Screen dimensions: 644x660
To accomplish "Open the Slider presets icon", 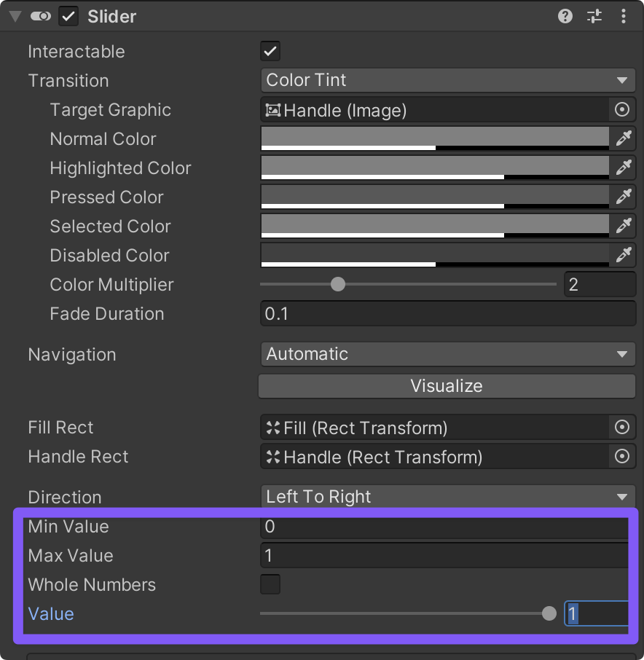I will click(594, 16).
